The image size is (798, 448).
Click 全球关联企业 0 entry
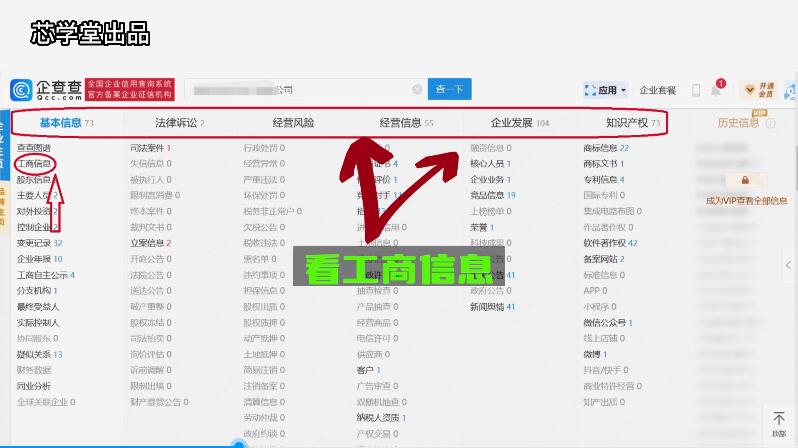[46, 402]
